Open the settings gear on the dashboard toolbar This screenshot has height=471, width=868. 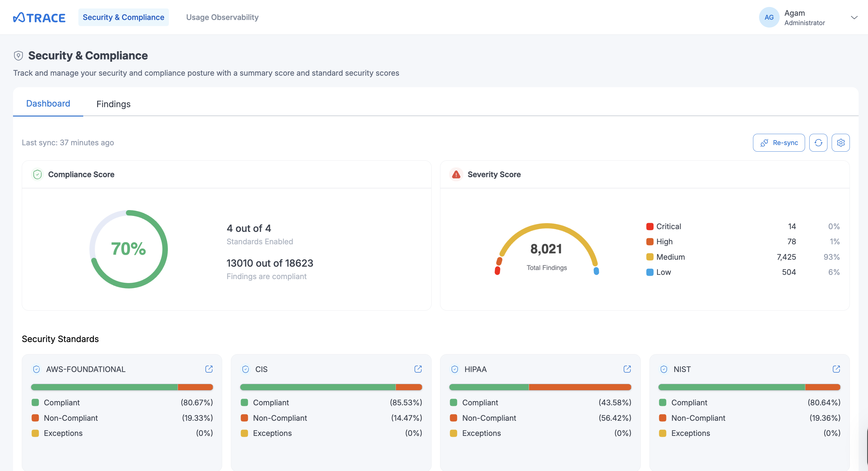tap(840, 143)
